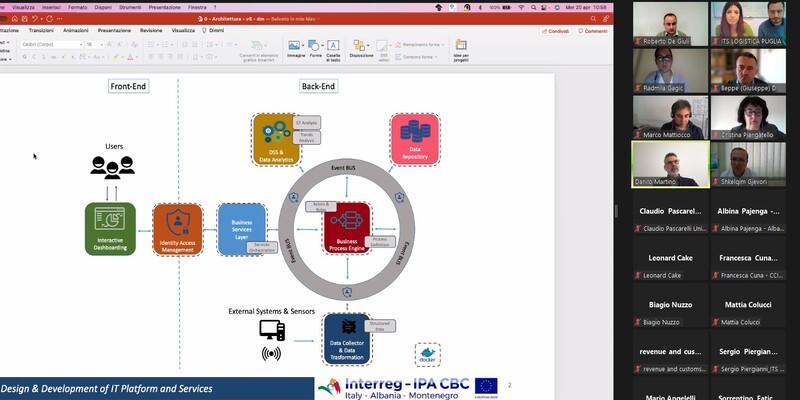
Task: Insert a Casella di testo text box
Action: [x=333, y=51]
